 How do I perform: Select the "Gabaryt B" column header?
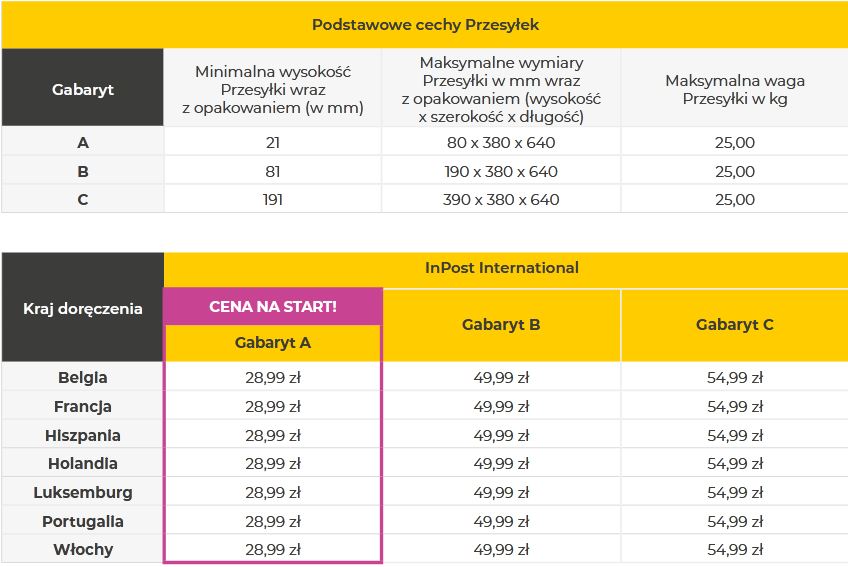point(501,325)
